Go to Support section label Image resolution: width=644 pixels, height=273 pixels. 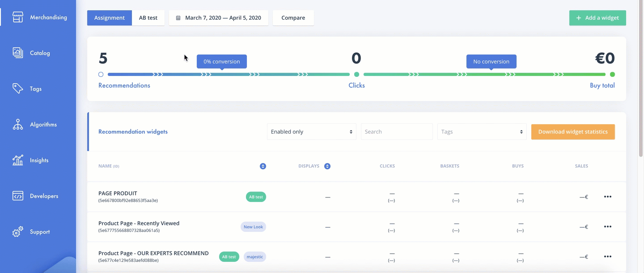pyautogui.click(x=40, y=232)
